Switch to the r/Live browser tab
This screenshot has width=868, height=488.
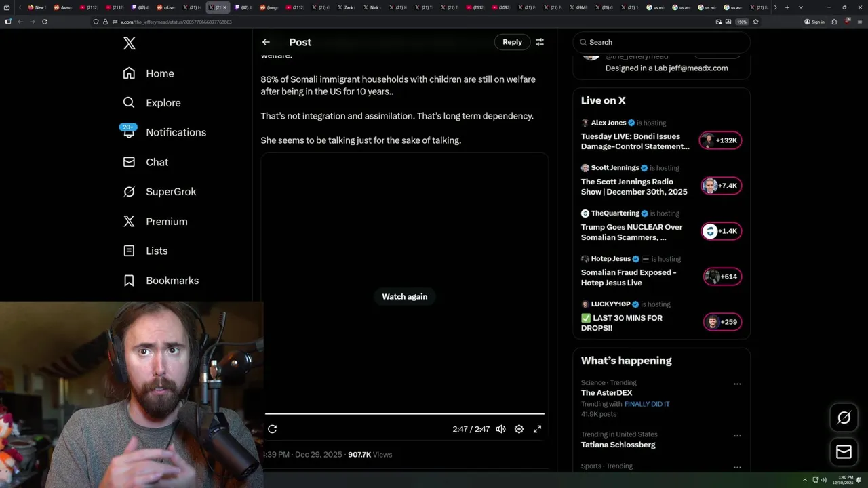pos(167,7)
